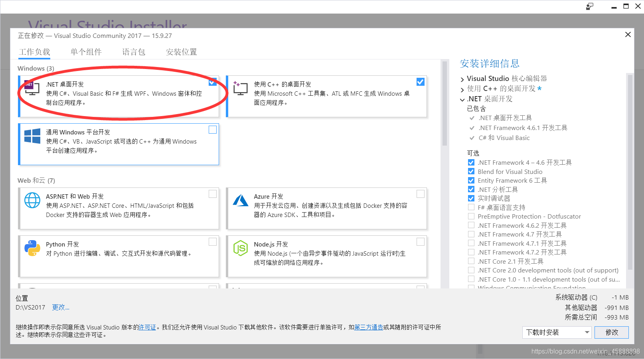Enable PreEmptive Protection - Dotfuscator
644x359 pixels.
(471, 216)
